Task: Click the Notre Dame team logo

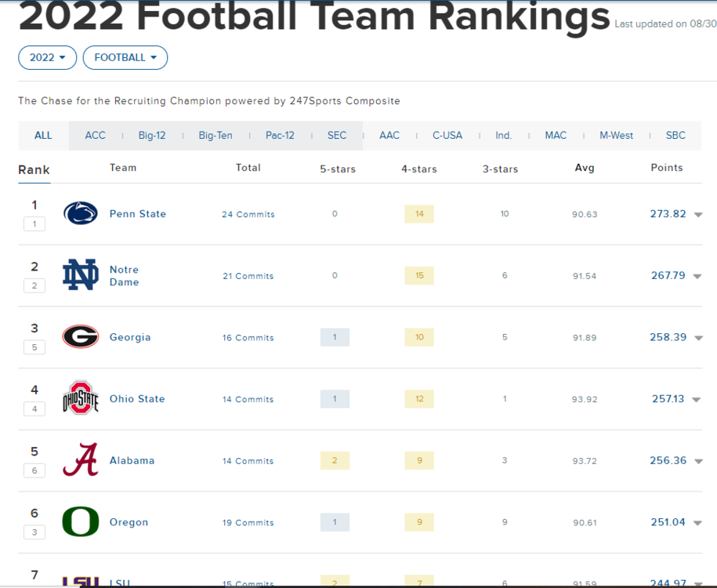Action: [x=80, y=275]
